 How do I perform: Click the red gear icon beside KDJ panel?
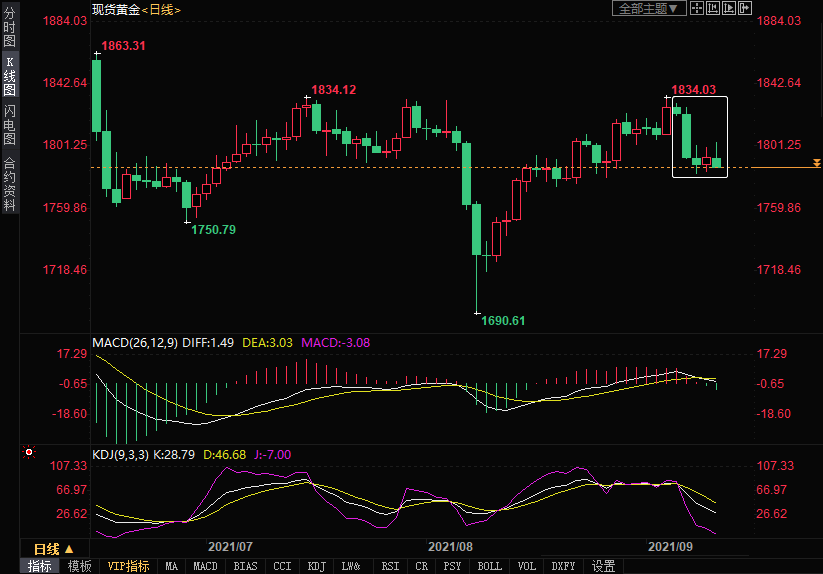27,453
